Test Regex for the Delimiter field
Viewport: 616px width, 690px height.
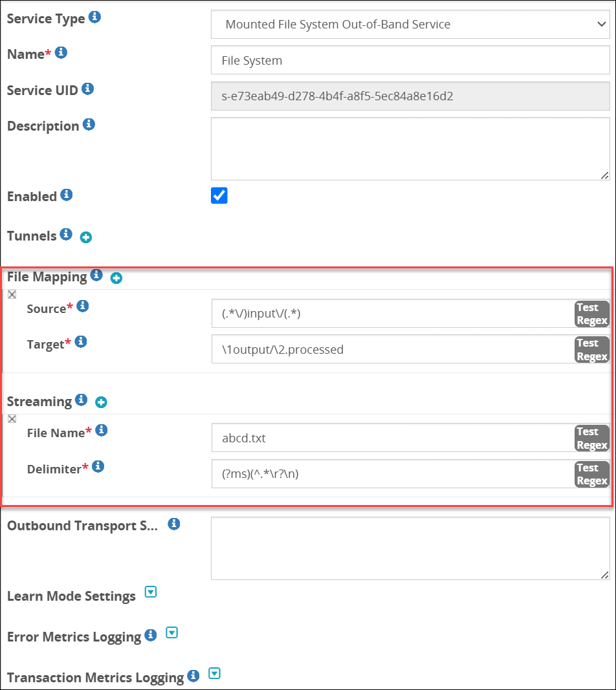tap(592, 474)
